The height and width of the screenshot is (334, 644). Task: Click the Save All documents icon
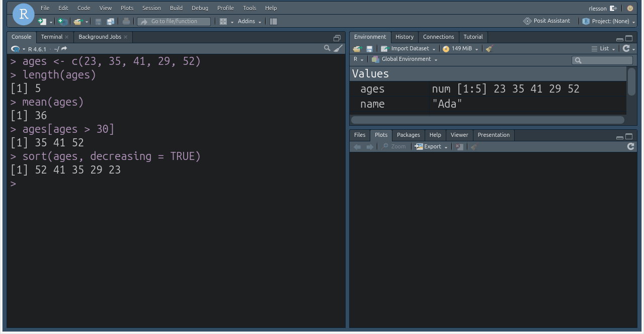click(110, 21)
